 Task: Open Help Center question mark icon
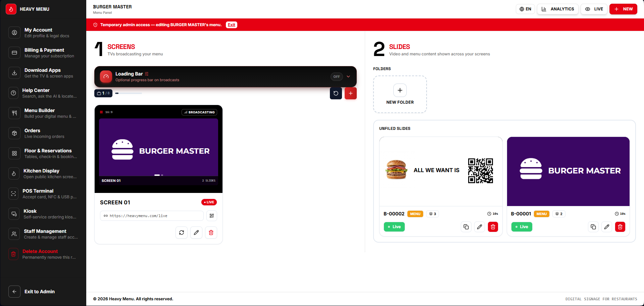click(13, 93)
